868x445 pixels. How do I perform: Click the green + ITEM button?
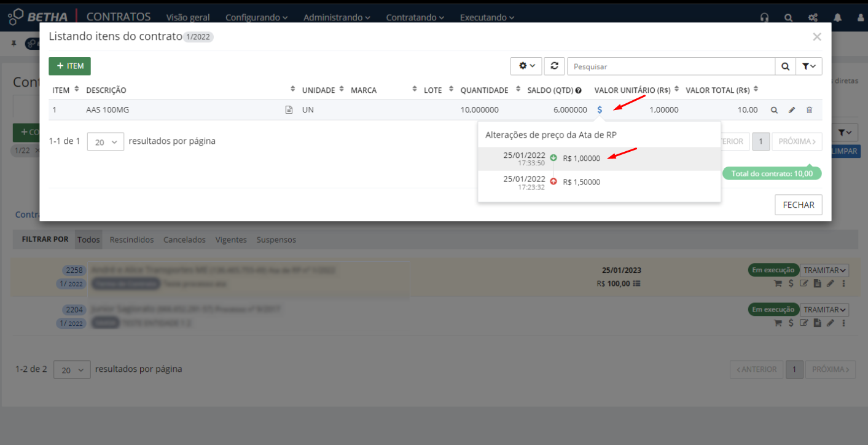(x=70, y=66)
